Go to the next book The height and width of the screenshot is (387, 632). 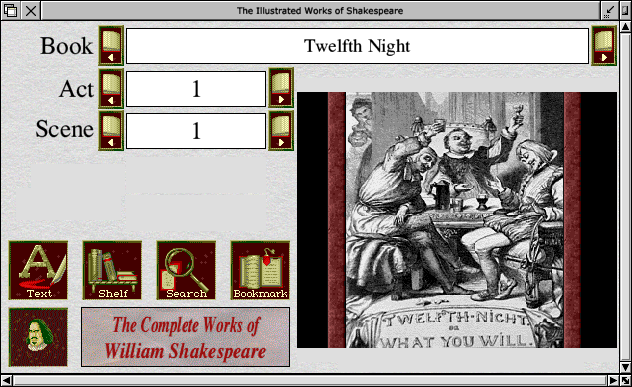pyautogui.click(x=604, y=46)
